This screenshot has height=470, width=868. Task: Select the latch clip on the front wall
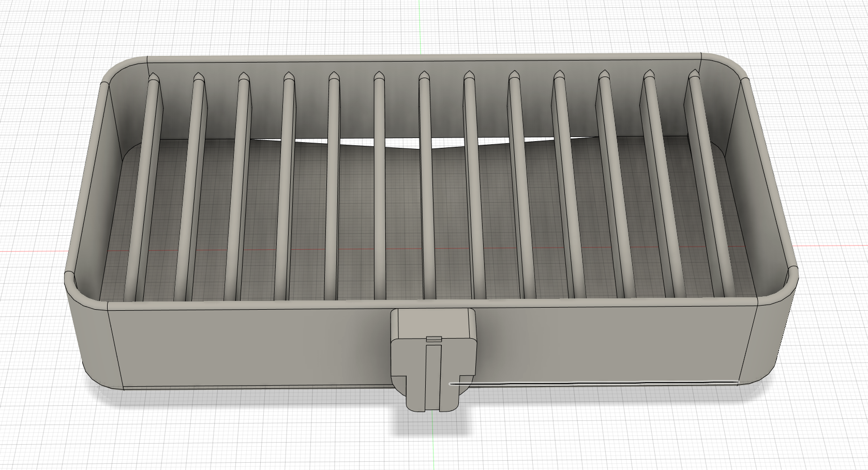coord(433,359)
